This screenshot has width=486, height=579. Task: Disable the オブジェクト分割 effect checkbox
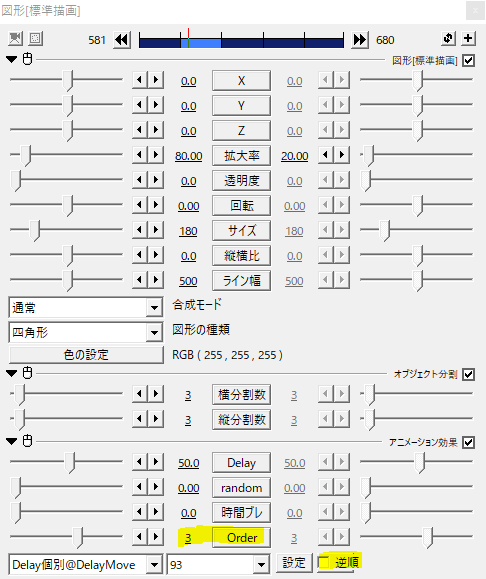point(468,374)
